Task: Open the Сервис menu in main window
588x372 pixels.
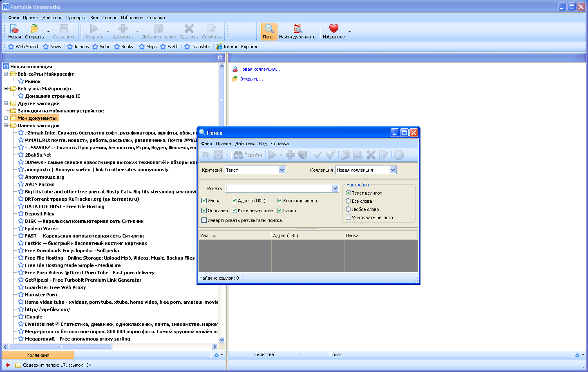Action: [110, 18]
